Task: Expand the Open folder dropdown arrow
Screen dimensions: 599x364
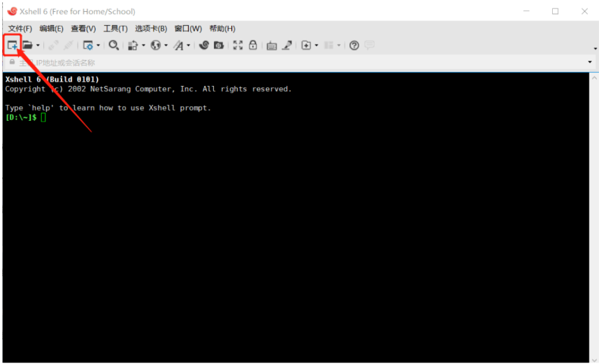Action: click(x=38, y=45)
